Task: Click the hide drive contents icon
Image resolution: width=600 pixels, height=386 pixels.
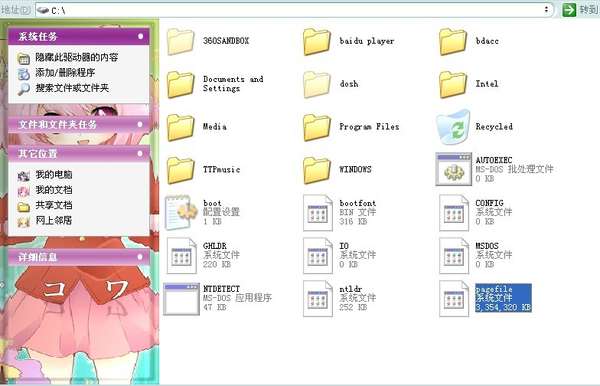Action: pyautogui.click(x=24, y=59)
